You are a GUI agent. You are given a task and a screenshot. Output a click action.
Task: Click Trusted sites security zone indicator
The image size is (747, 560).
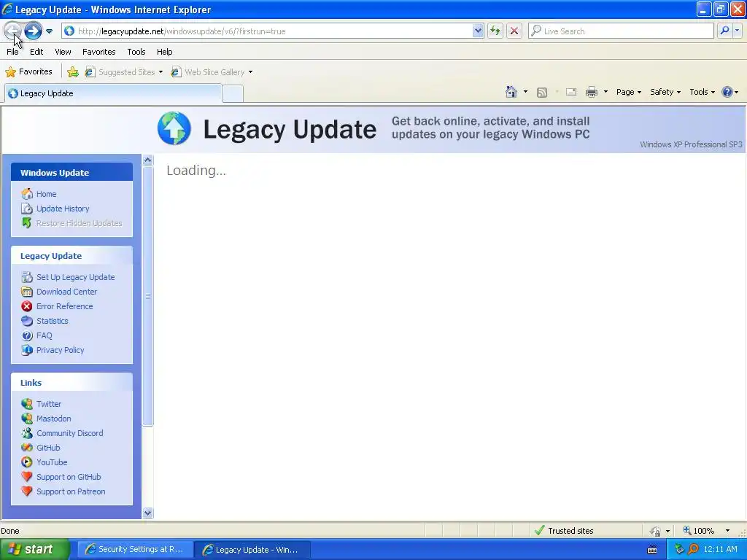click(564, 531)
